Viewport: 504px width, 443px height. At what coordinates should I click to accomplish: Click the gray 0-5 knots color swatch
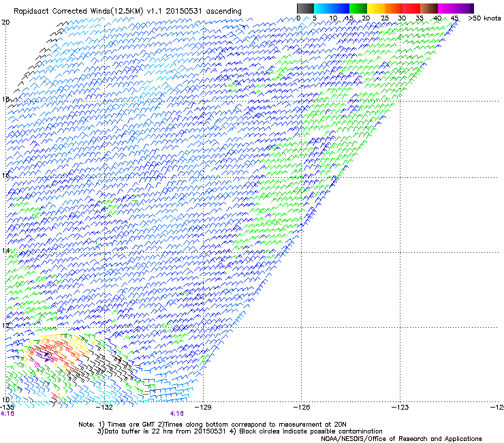[x=305, y=8]
